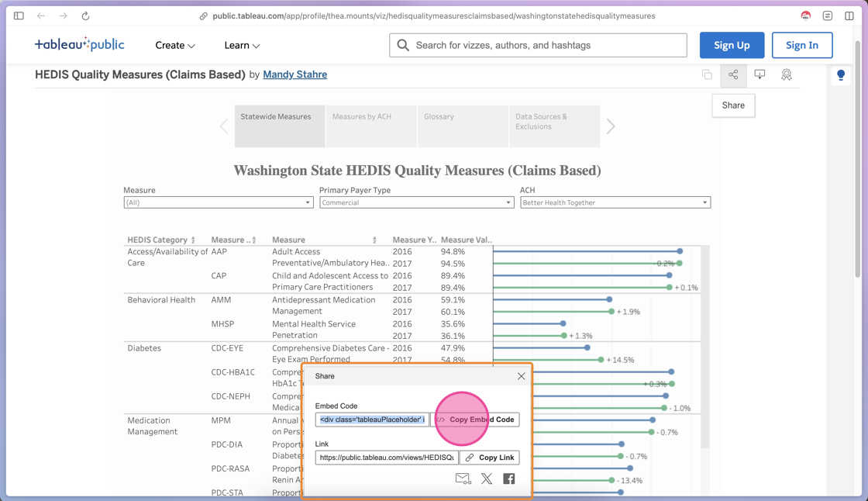Image resolution: width=868 pixels, height=501 pixels.
Task: Toggle the browser sidebar icon
Action: (19, 16)
